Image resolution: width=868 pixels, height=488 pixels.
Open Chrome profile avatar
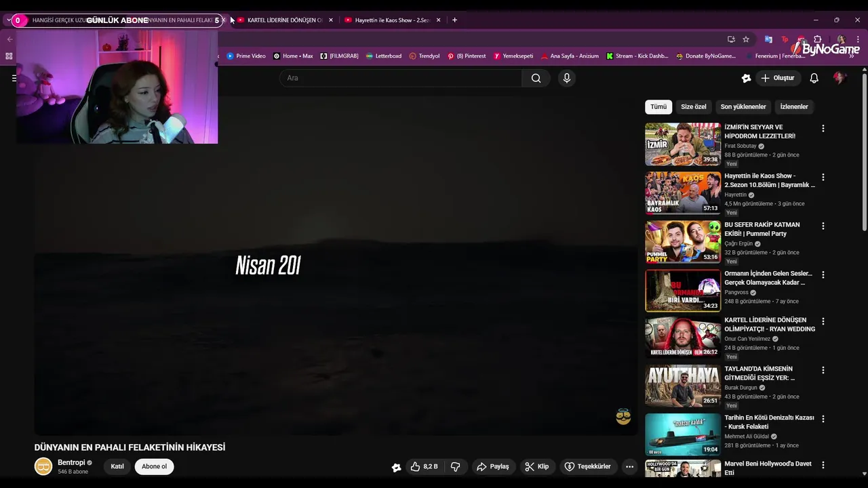(x=841, y=39)
